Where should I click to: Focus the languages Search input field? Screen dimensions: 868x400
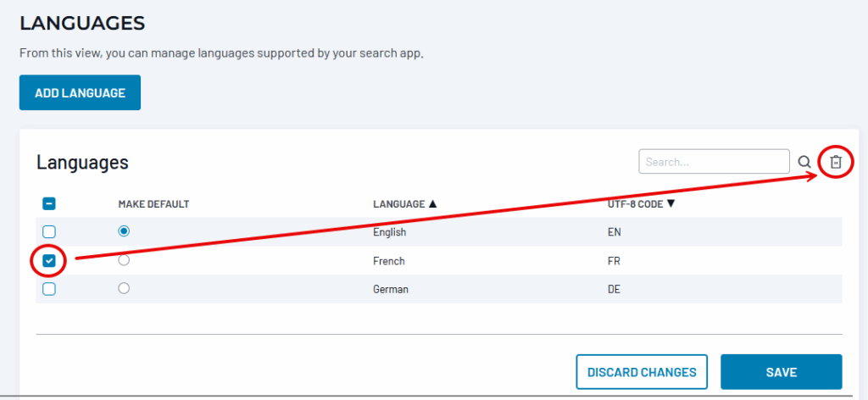click(714, 161)
